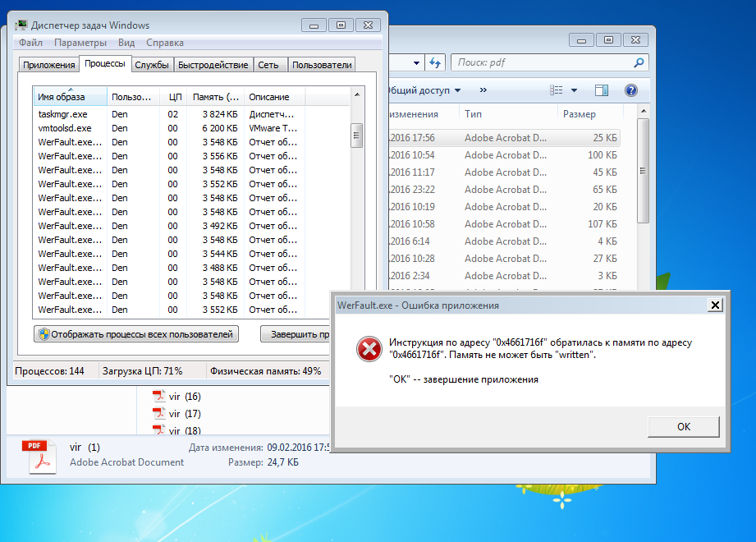The image size is (756, 542).
Task: Click the search magnifier icon in Explorer
Action: pos(639,62)
